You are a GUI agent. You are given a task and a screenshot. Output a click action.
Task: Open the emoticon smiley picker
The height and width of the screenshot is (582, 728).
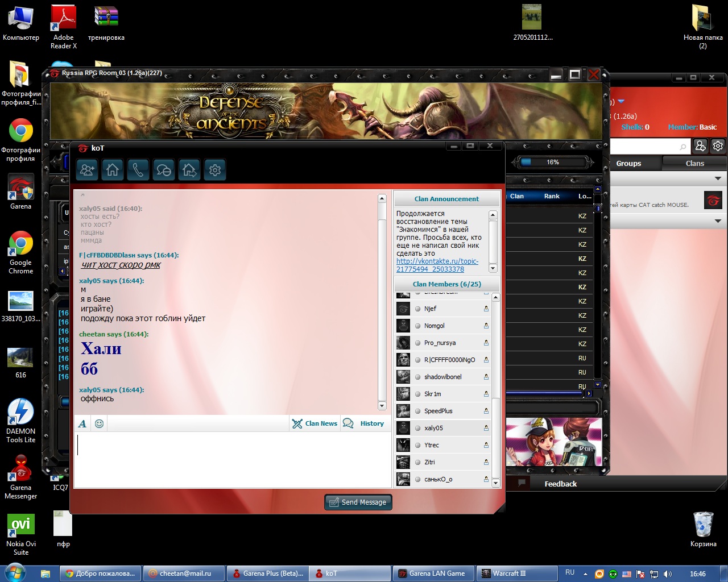click(x=99, y=423)
